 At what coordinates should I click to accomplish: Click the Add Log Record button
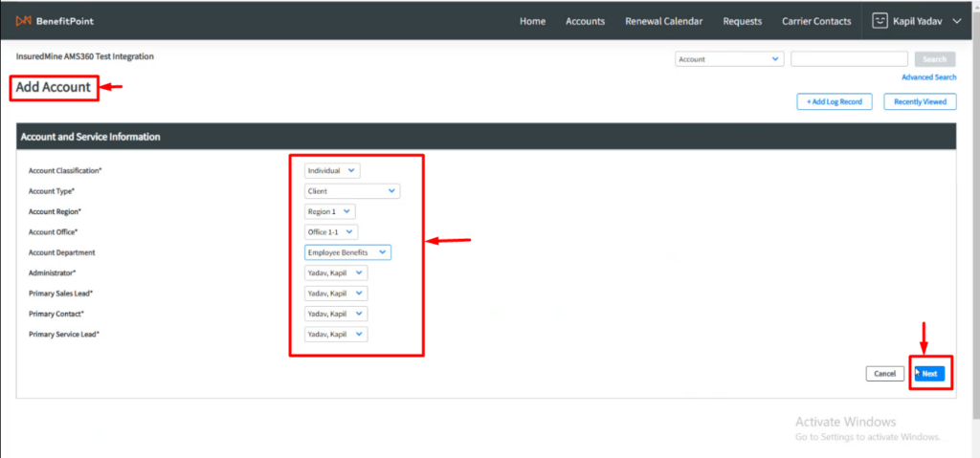tap(834, 101)
